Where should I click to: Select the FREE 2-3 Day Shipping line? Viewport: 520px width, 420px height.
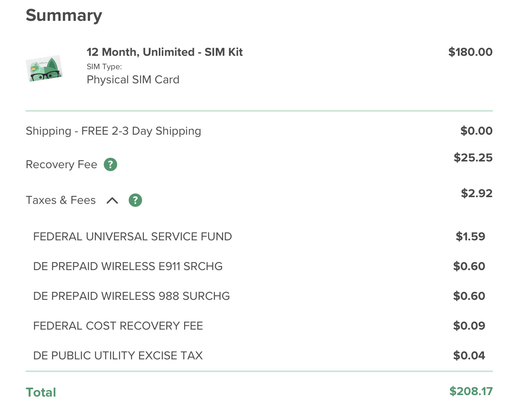click(x=113, y=131)
